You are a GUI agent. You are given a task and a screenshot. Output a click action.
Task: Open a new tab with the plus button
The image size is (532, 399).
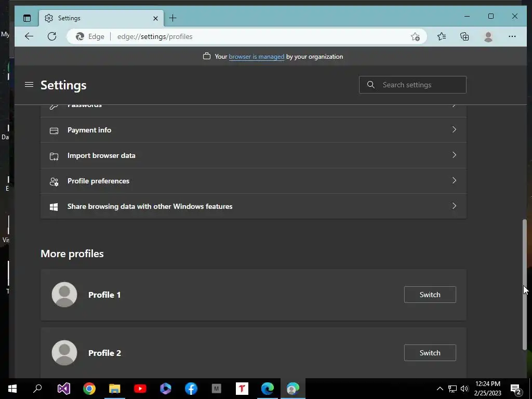click(x=172, y=18)
